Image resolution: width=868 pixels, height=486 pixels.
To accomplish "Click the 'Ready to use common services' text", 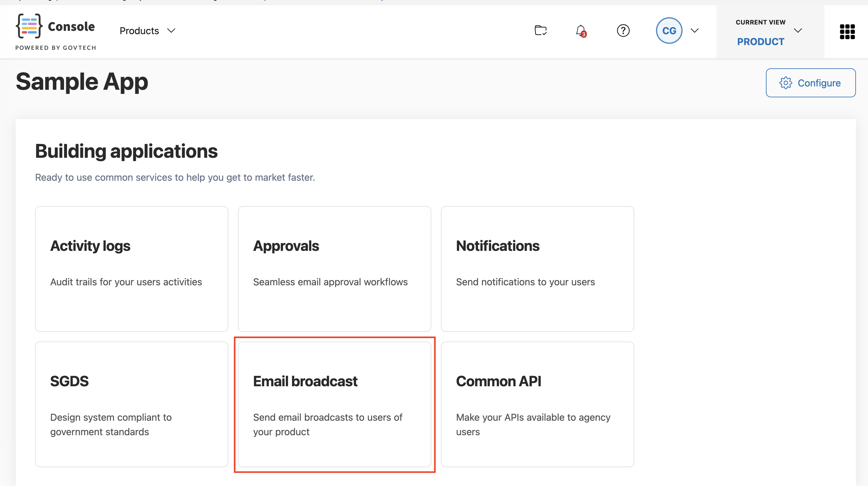I will point(175,177).
